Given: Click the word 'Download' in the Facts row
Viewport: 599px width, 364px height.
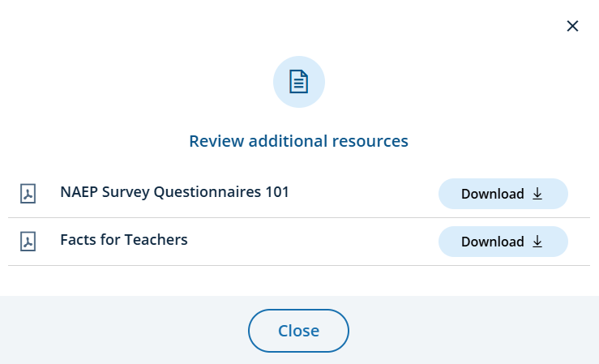Looking at the screenshot, I should [x=493, y=241].
